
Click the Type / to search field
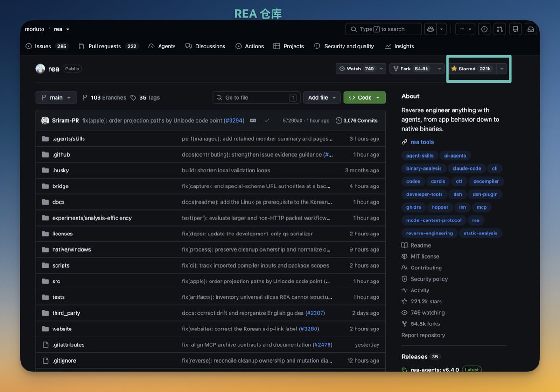click(x=384, y=29)
